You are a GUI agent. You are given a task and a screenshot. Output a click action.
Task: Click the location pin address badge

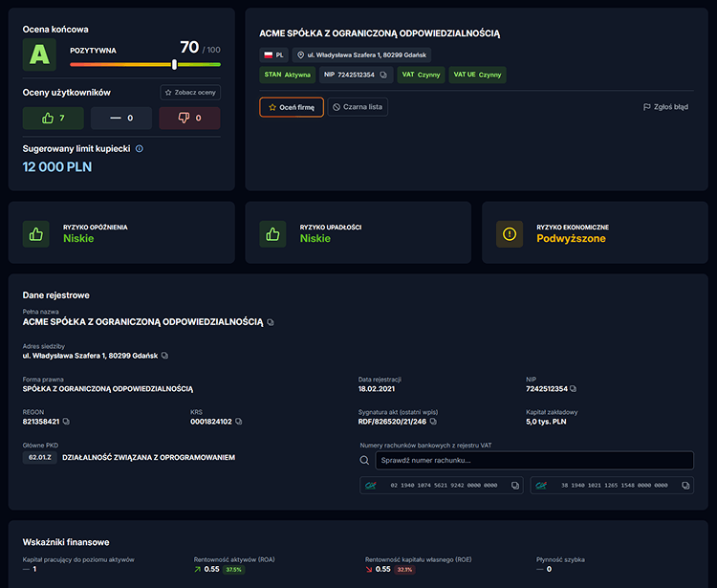(x=361, y=55)
